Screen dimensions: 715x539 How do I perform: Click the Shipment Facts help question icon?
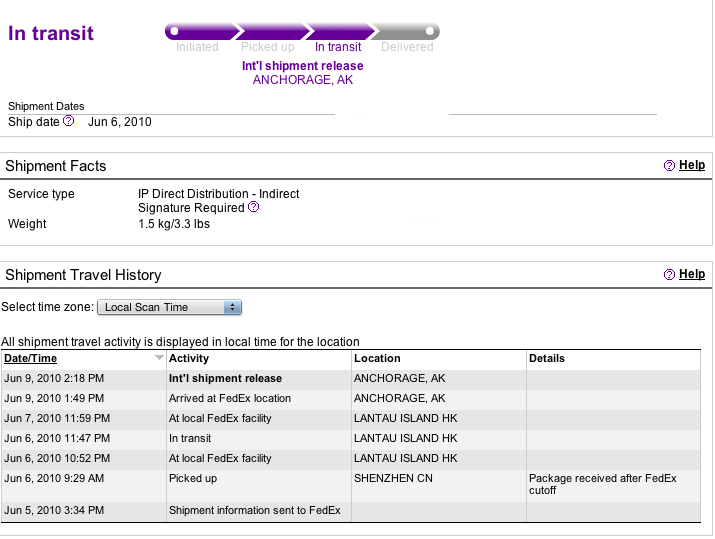(x=669, y=166)
